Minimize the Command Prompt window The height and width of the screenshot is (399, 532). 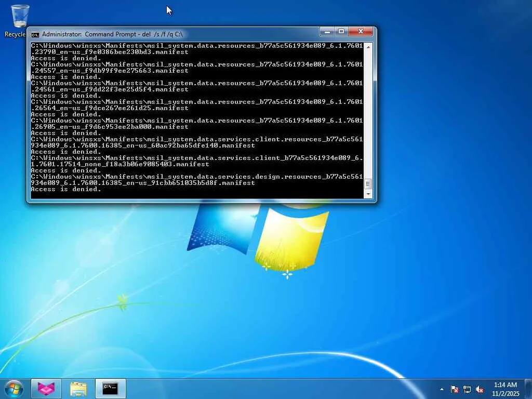(327, 32)
